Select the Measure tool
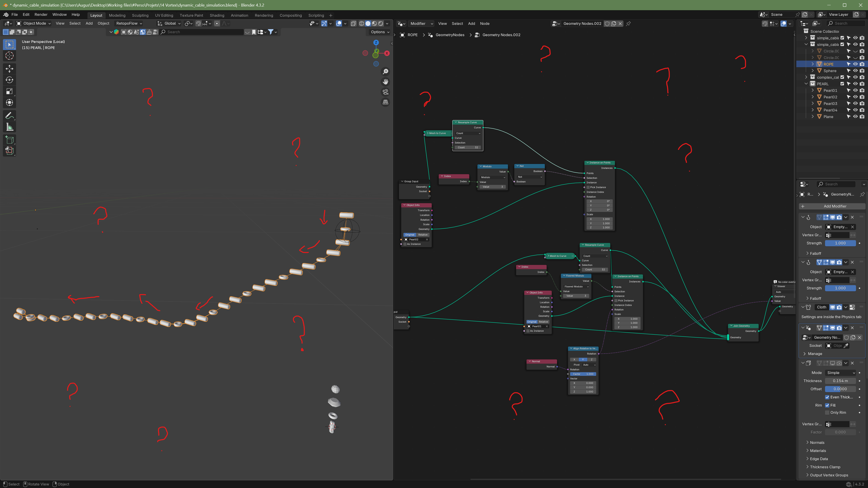This screenshot has height=488, width=868. [9, 127]
